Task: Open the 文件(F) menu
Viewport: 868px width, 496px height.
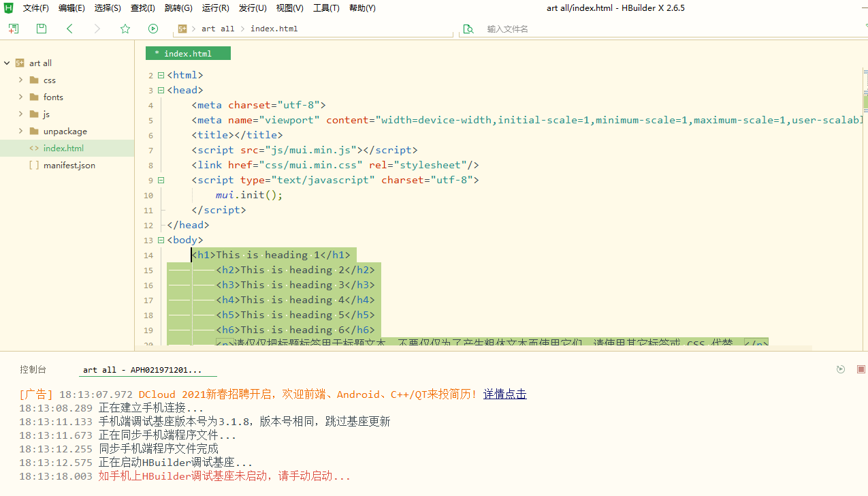Action: (x=35, y=7)
